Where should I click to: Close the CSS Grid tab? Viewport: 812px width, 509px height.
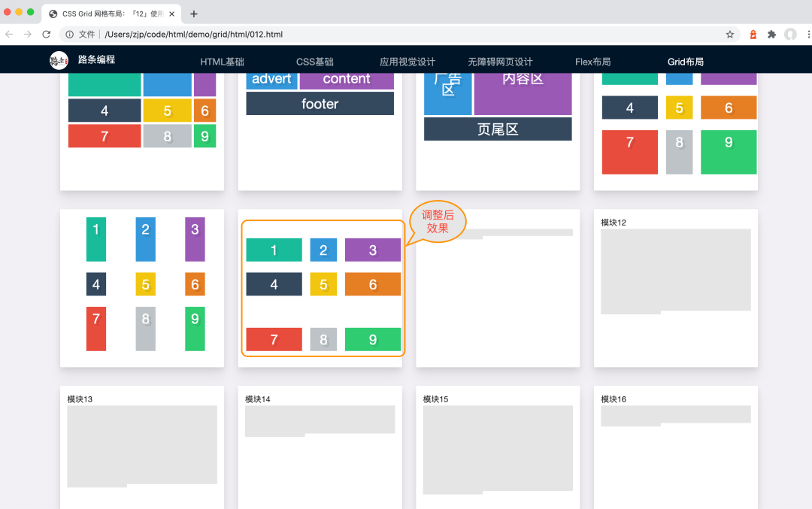coord(172,14)
